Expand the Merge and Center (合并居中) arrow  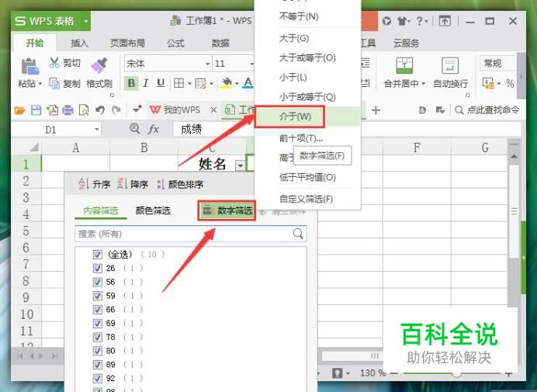[424, 84]
